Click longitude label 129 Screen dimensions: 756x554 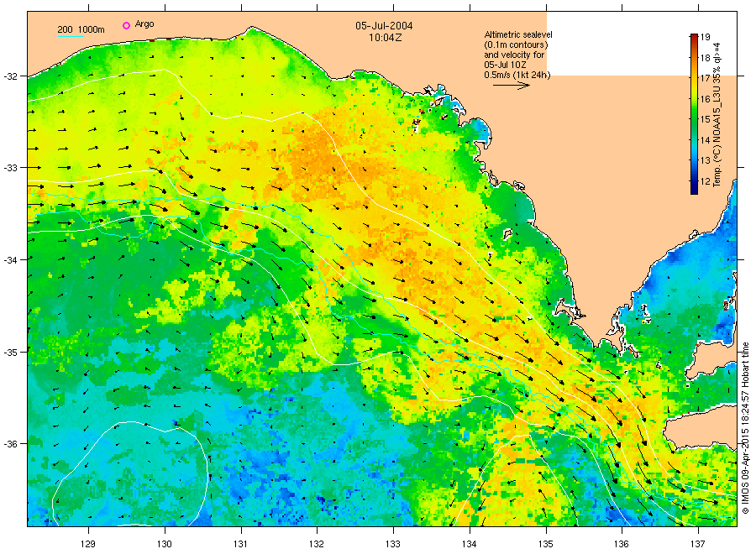tap(88, 544)
